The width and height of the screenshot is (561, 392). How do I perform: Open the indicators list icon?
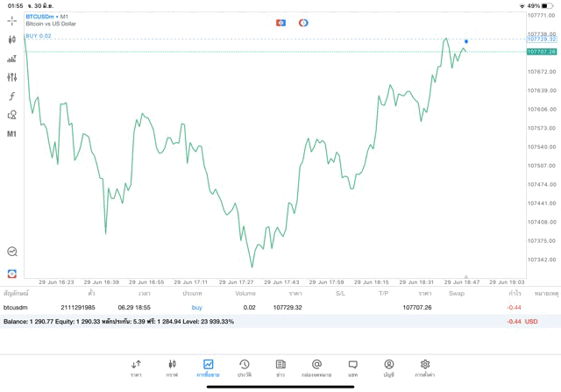(12, 59)
